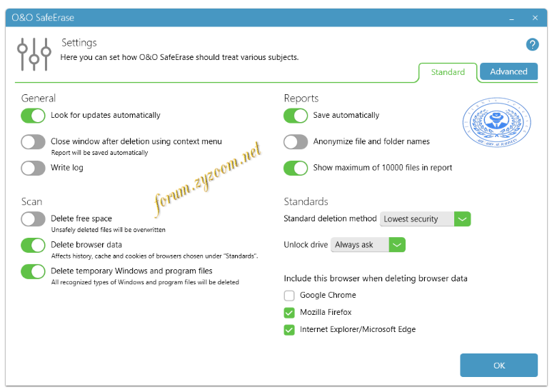
Task: Enable Anonymize file and folder names
Action: click(x=296, y=142)
